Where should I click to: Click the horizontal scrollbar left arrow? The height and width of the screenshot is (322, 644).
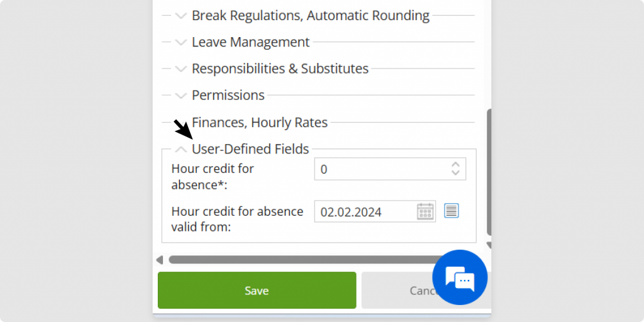(160, 260)
